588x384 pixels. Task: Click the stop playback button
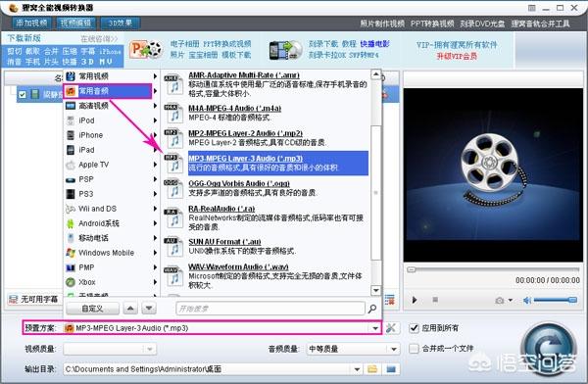435,300
